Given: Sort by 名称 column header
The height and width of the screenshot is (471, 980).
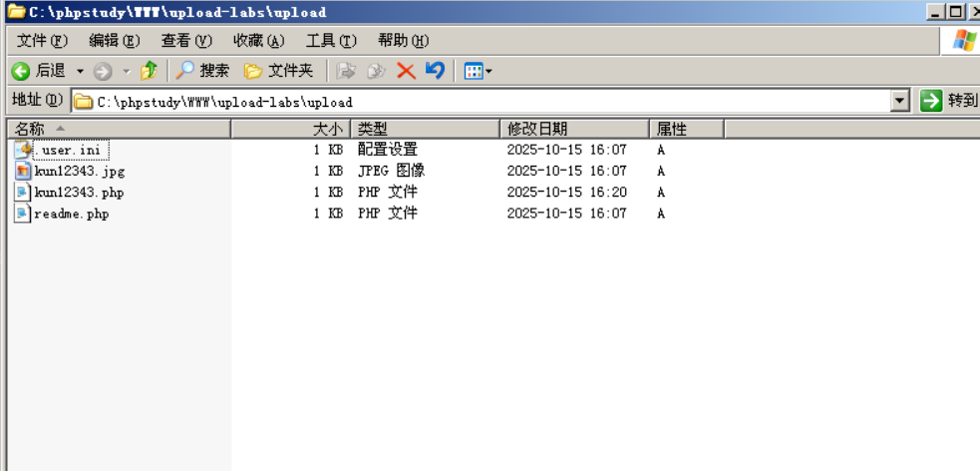Looking at the screenshot, I should 119,129.
